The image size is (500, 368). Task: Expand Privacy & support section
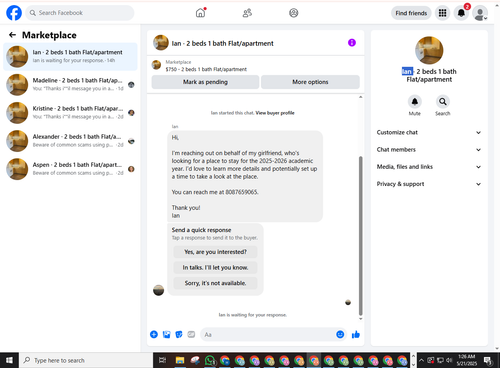429,184
